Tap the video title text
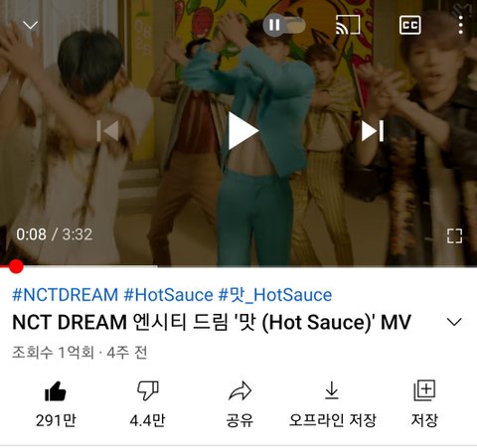This screenshot has width=477, height=448. (212, 322)
